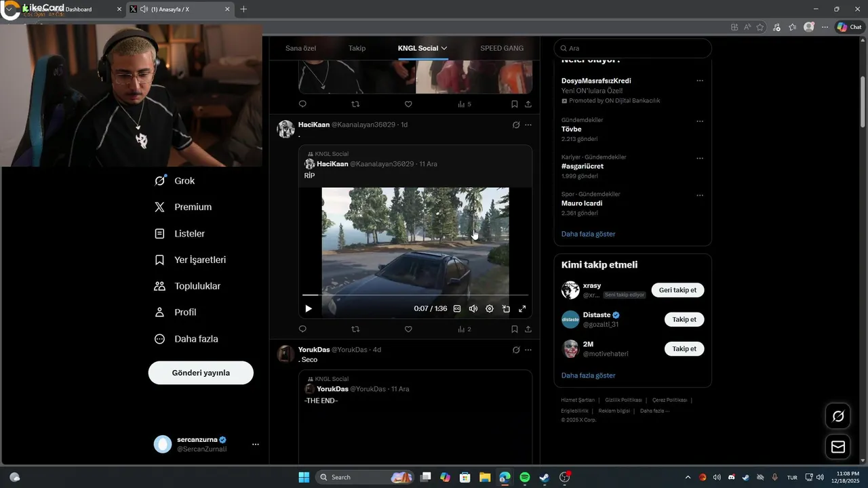Open more options on HaciKaan post

click(x=528, y=125)
